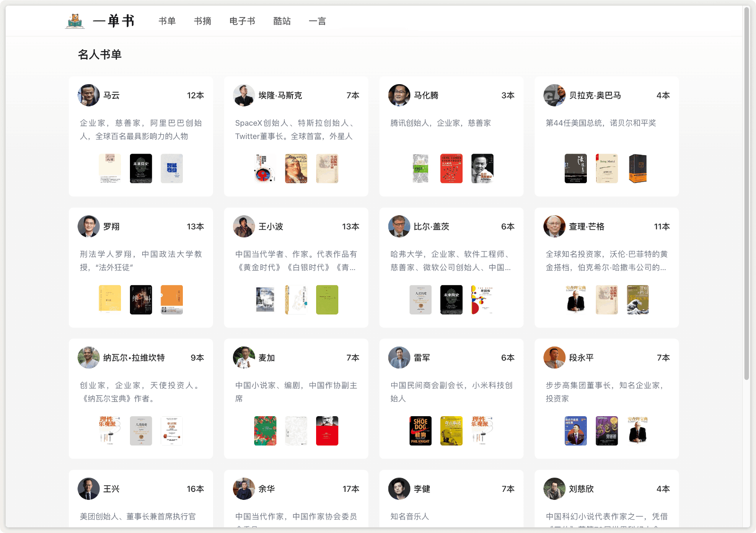The image size is (756, 533).
Task: Select the 一言 navigation item
Action: [x=318, y=21]
